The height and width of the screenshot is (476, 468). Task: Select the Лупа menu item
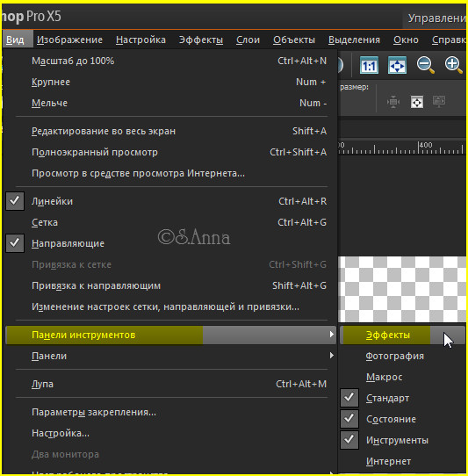click(171, 384)
